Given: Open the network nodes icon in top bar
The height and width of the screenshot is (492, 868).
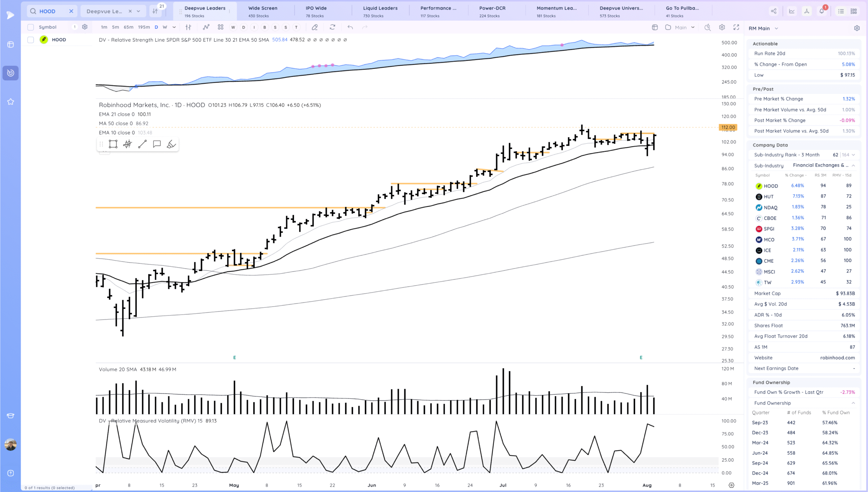Looking at the screenshot, I should [x=807, y=11].
